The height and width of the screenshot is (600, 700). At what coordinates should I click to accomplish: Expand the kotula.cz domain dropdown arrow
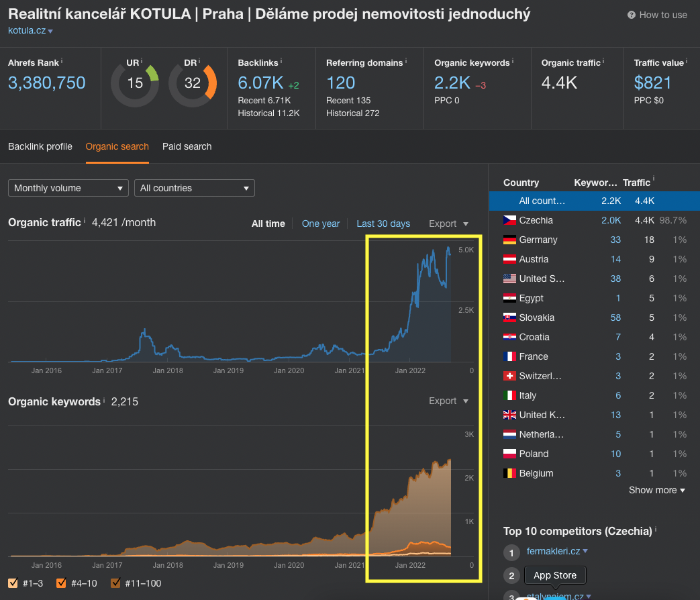50,32
